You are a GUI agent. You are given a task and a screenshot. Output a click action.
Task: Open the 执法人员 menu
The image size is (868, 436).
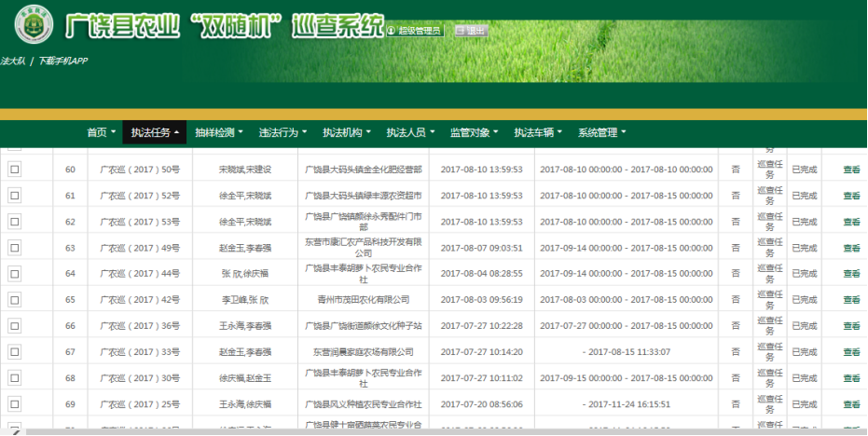[x=411, y=132]
